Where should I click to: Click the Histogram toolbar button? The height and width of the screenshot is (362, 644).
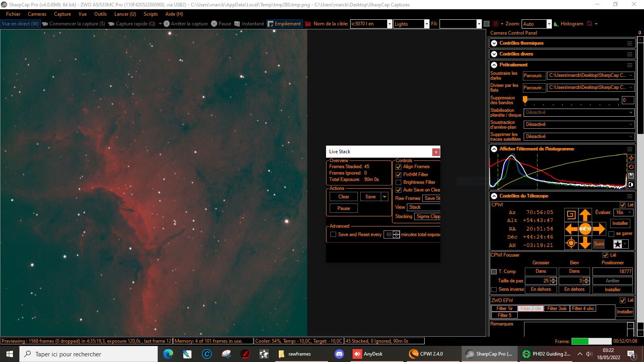click(568, 24)
